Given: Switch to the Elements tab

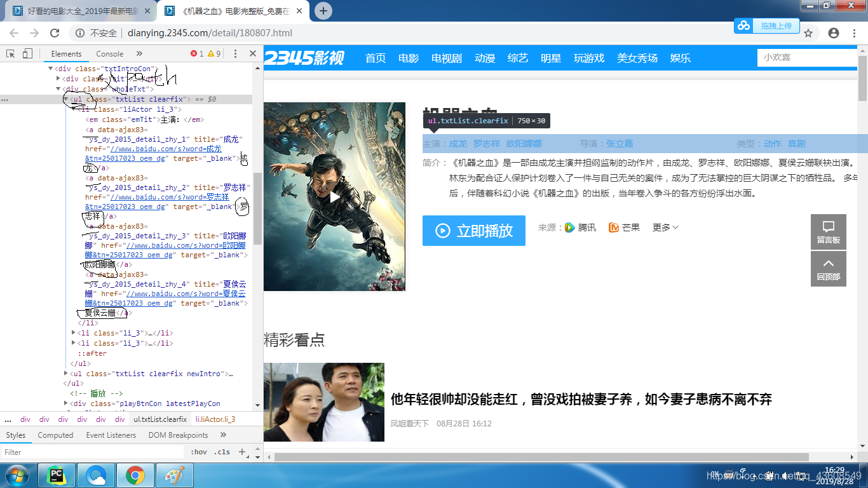Looking at the screenshot, I should 66,54.
